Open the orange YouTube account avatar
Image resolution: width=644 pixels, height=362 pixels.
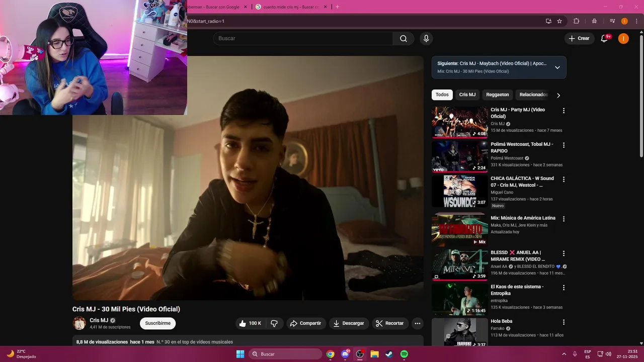tap(623, 39)
